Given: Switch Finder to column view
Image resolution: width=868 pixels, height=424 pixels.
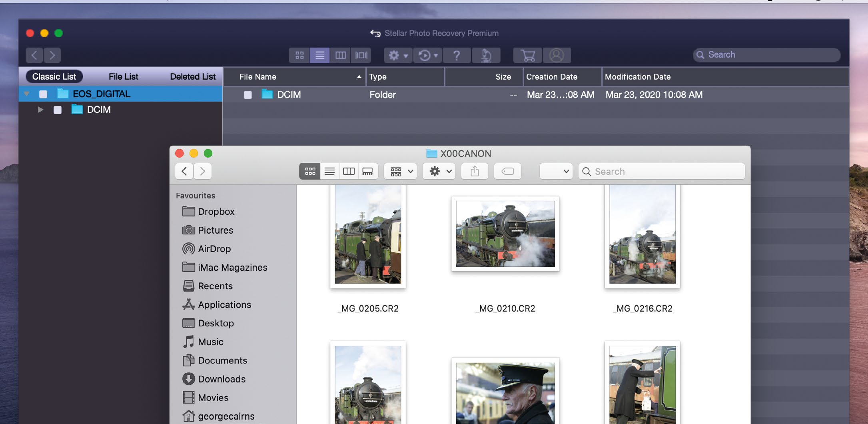Looking at the screenshot, I should 349,171.
